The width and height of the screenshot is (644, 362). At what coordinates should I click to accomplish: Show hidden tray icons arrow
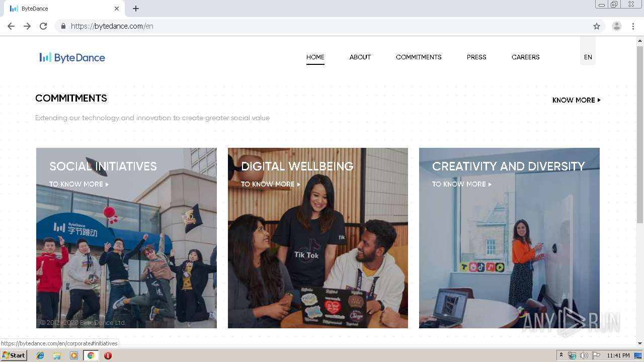pyautogui.click(x=561, y=355)
